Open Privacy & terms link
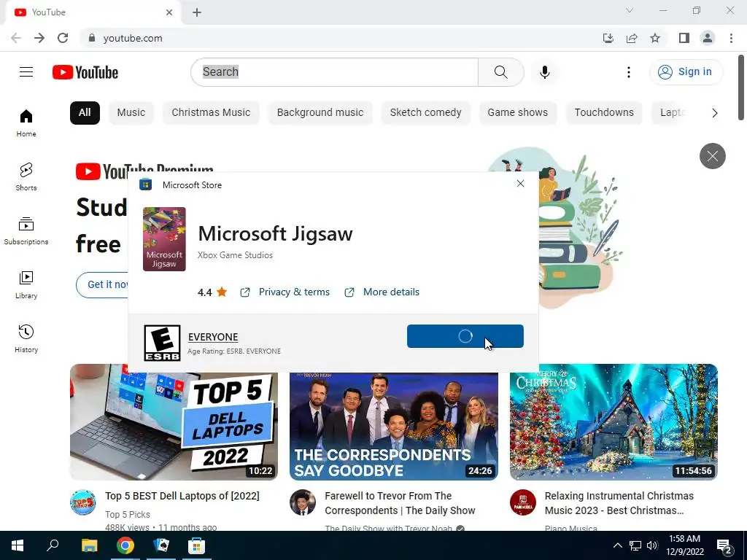 pyautogui.click(x=294, y=292)
